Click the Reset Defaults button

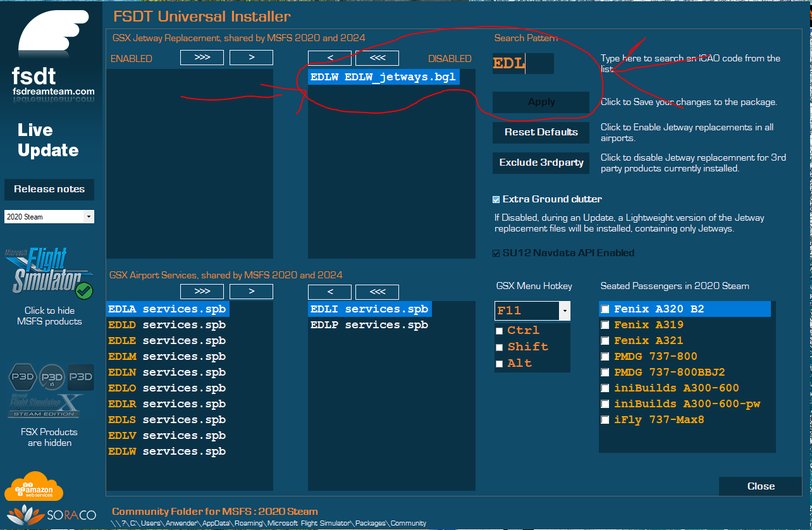[x=541, y=132]
